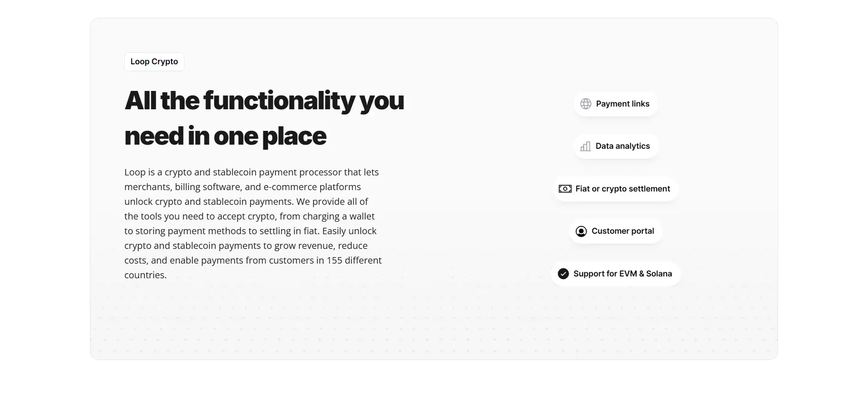Open the Customer portal label text
The height and width of the screenshot is (394, 868).
click(x=623, y=231)
